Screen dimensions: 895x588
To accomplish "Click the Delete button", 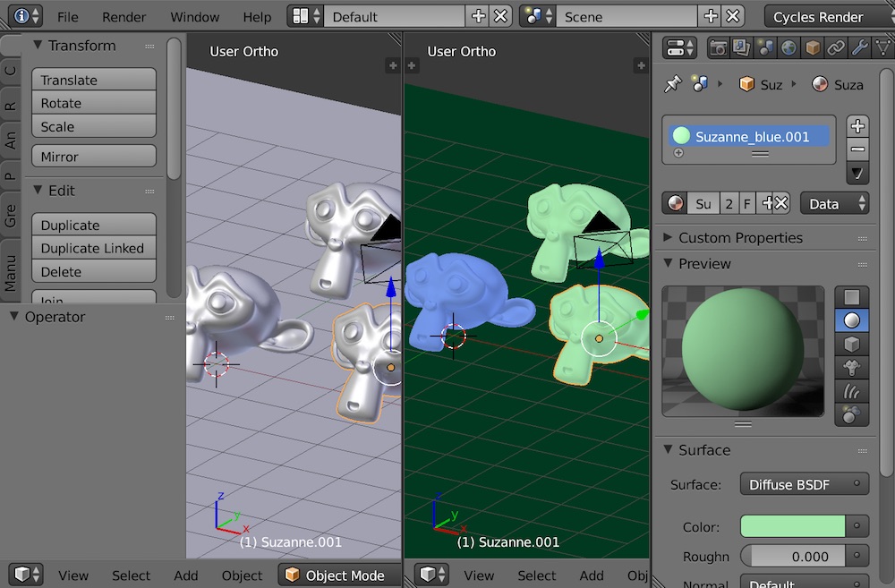I will [94, 271].
